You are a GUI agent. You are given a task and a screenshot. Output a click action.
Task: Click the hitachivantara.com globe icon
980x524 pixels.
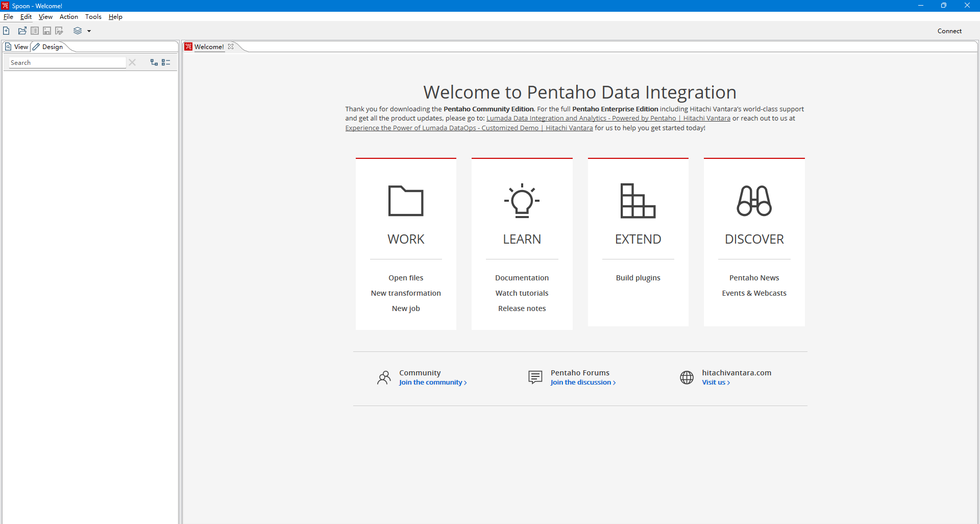[x=687, y=377]
